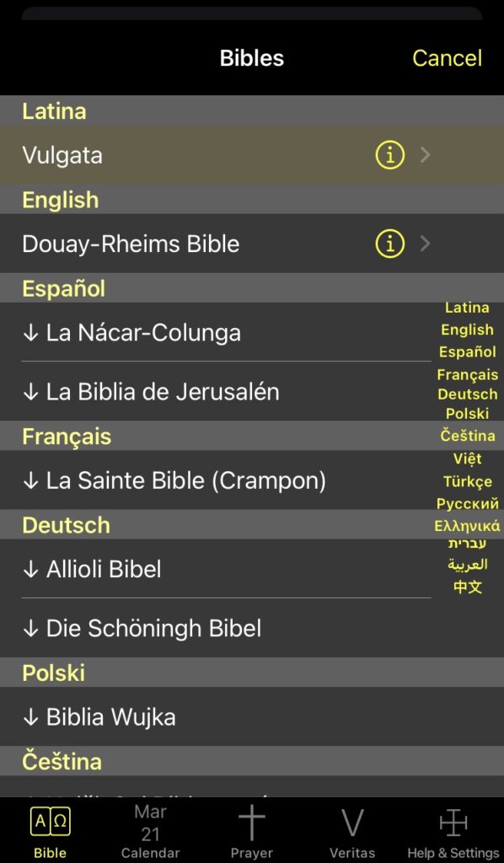Expand the Douay-Rheims Bible entry chevron
The image size is (504, 863).
[x=425, y=244]
